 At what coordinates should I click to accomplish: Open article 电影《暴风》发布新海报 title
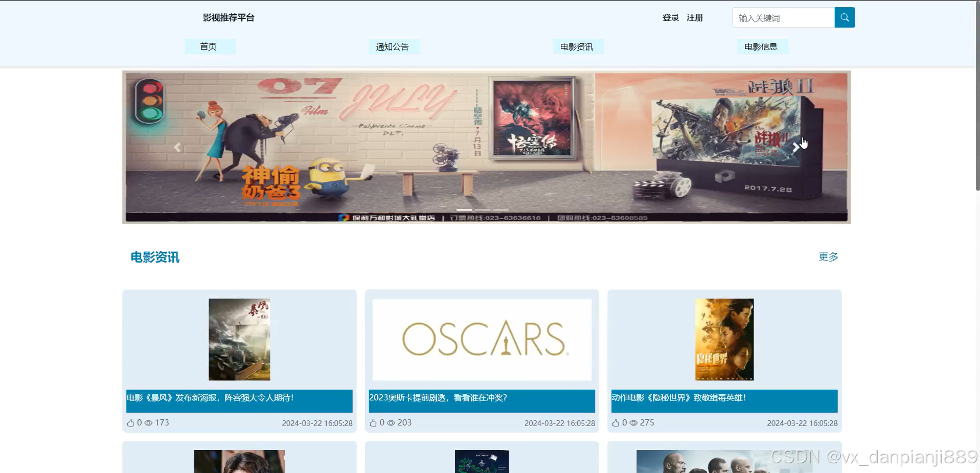210,397
